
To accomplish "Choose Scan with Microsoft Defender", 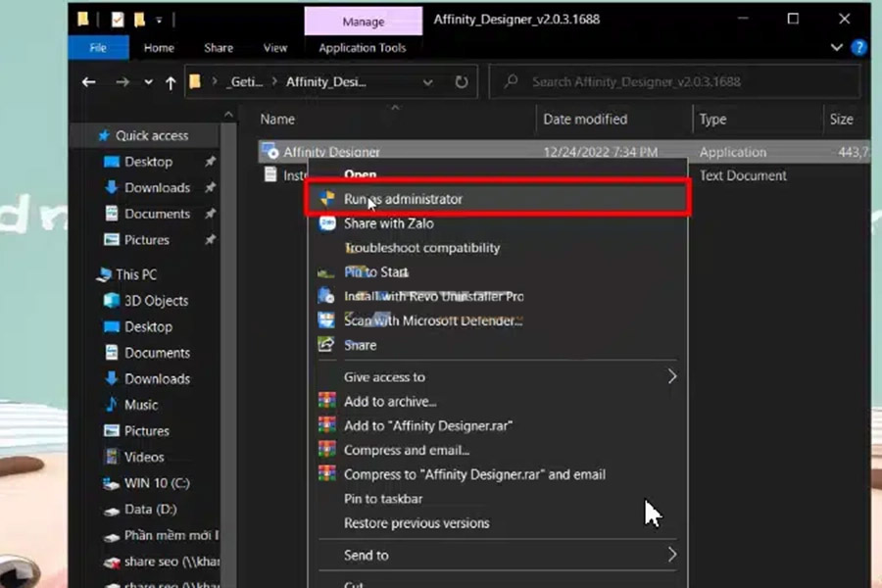I will (x=433, y=320).
